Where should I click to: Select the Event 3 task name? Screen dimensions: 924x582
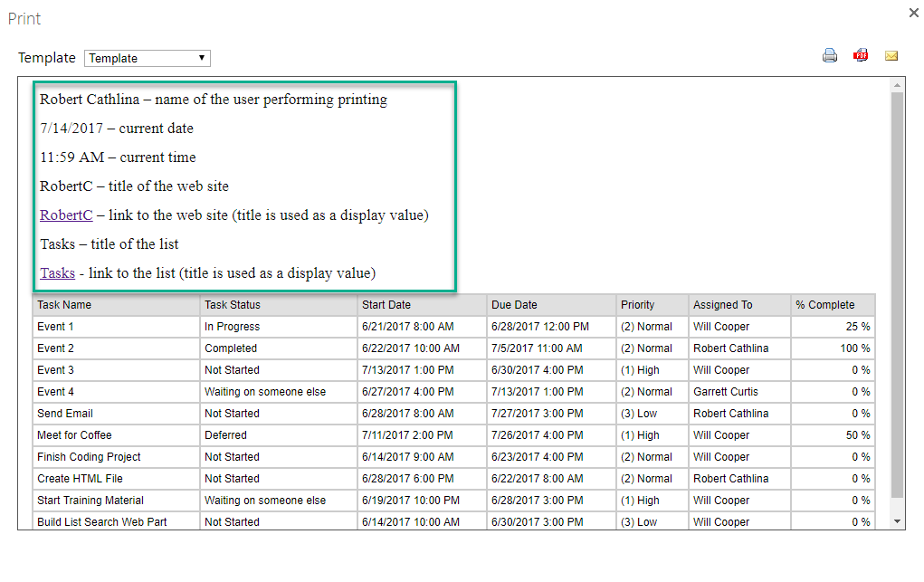pos(55,370)
